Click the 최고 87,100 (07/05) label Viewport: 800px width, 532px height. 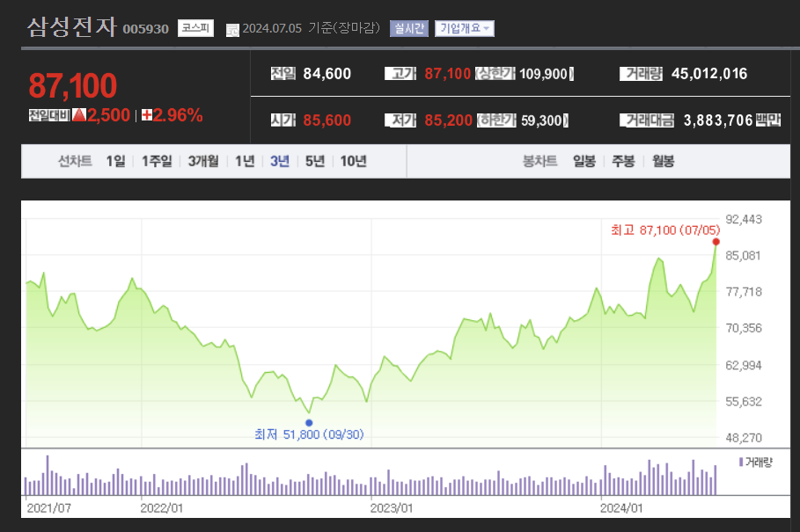(x=665, y=230)
